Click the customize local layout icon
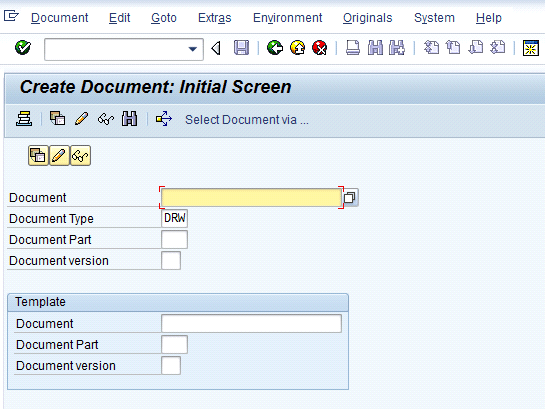Viewport: 545px width, 409px height. [531, 48]
